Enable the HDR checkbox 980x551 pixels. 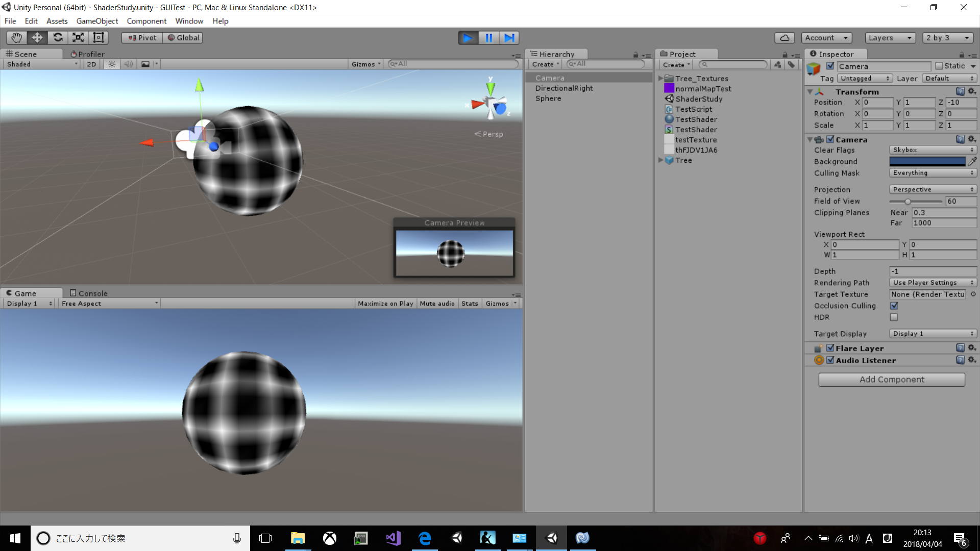click(894, 317)
